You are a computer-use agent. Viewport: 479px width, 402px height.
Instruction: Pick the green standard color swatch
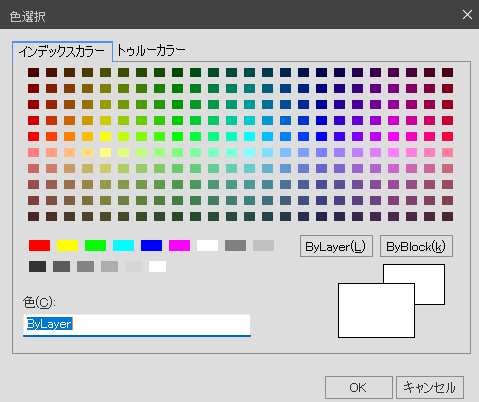click(95, 246)
